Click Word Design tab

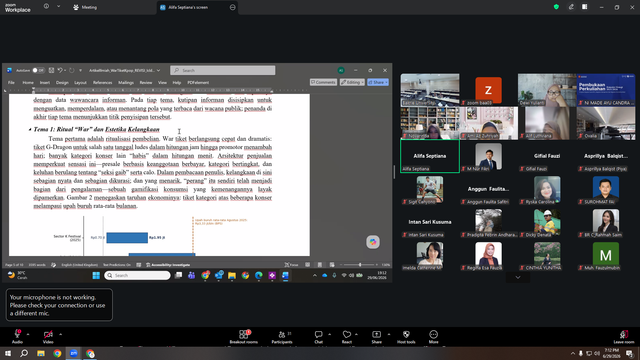point(62,82)
